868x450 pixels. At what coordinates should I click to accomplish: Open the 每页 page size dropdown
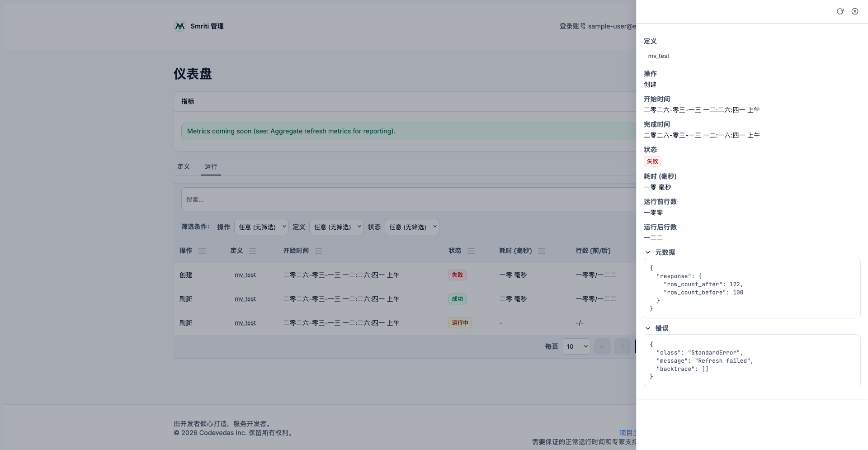[x=576, y=346]
